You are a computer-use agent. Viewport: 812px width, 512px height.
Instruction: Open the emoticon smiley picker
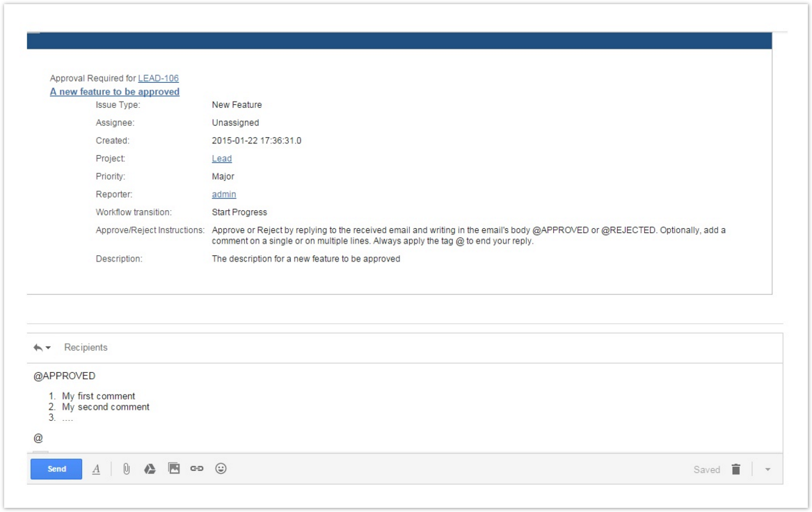tap(221, 469)
